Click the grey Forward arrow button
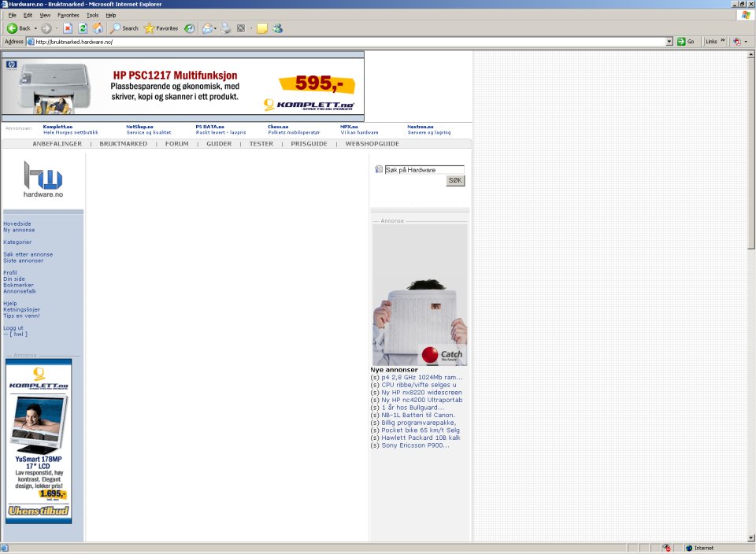This screenshot has width=756, height=554. 46,28
